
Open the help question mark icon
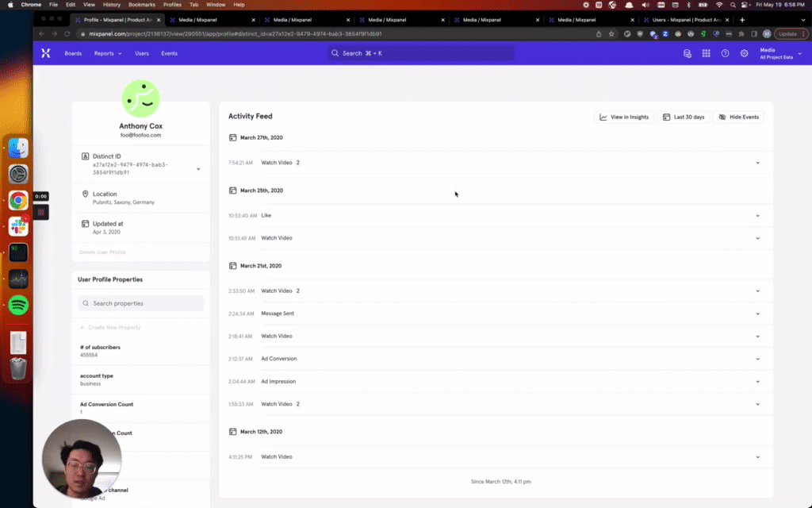point(725,53)
